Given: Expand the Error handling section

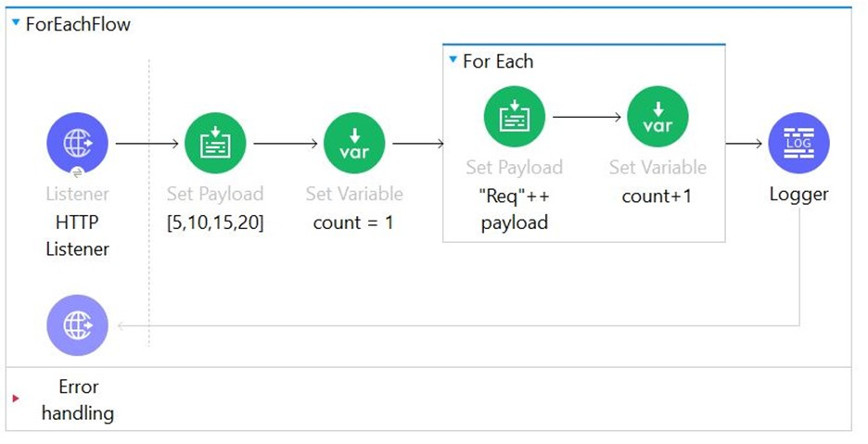Looking at the screenshot, I should tap(16, 398).
